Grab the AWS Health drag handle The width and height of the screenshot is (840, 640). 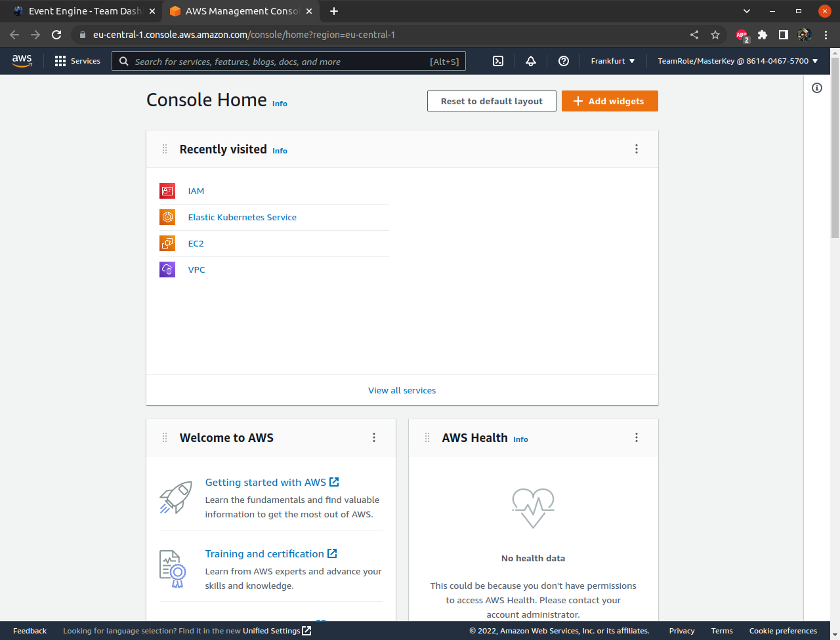[427, 437]
